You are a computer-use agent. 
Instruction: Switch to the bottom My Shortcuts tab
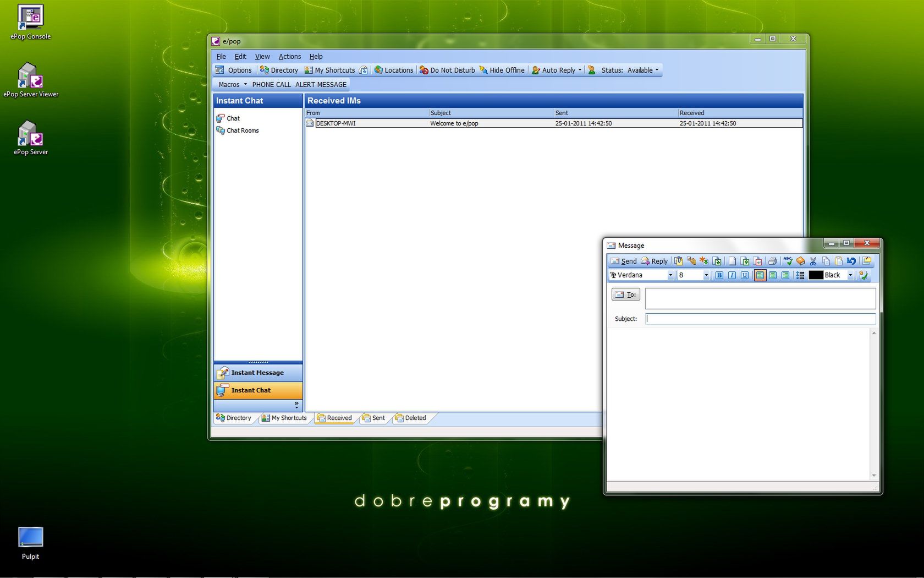click(284, 418)
